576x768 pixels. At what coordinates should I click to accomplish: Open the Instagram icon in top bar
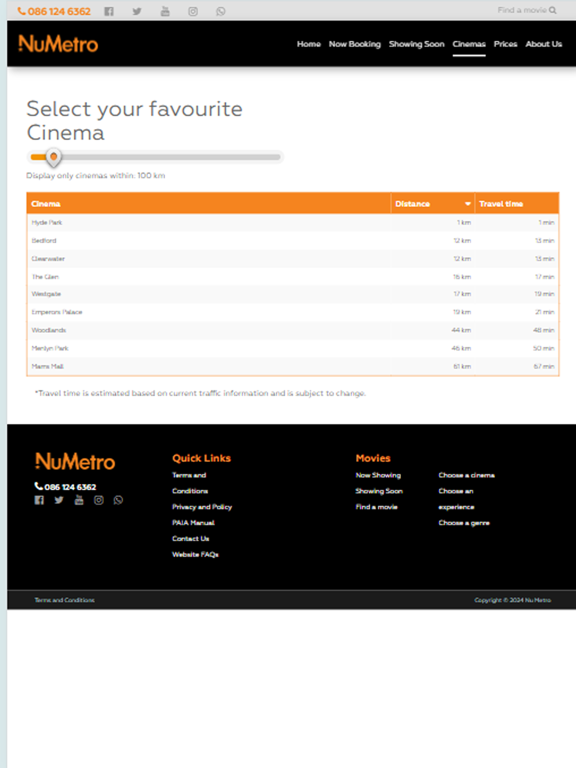(193, 11)
